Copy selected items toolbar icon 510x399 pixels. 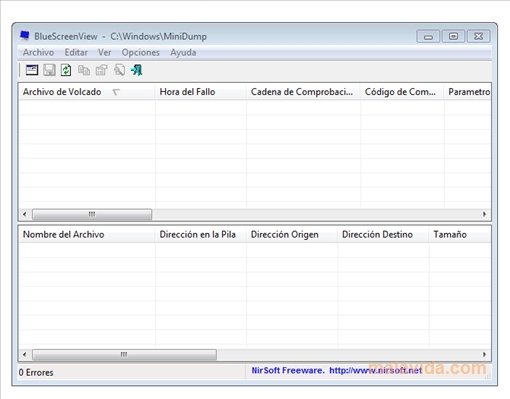click(x=84, y=70)
